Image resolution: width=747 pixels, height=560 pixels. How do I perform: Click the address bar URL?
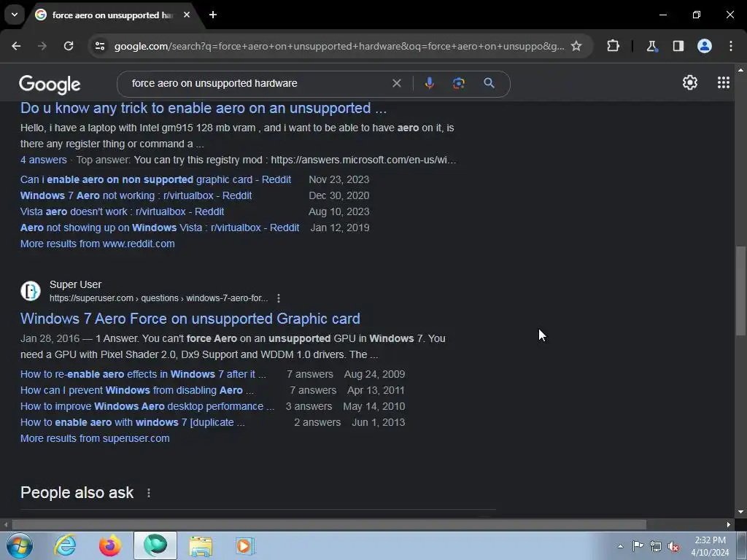[339, 46]
